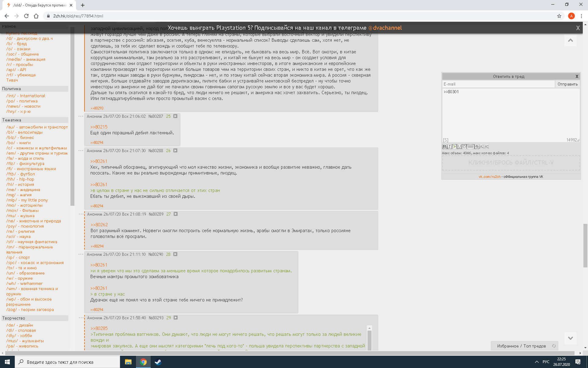Open /po/ - политика board link
The width and height of the screenshot is (588, 368).
pyautogui.click(x=22, y=101)
